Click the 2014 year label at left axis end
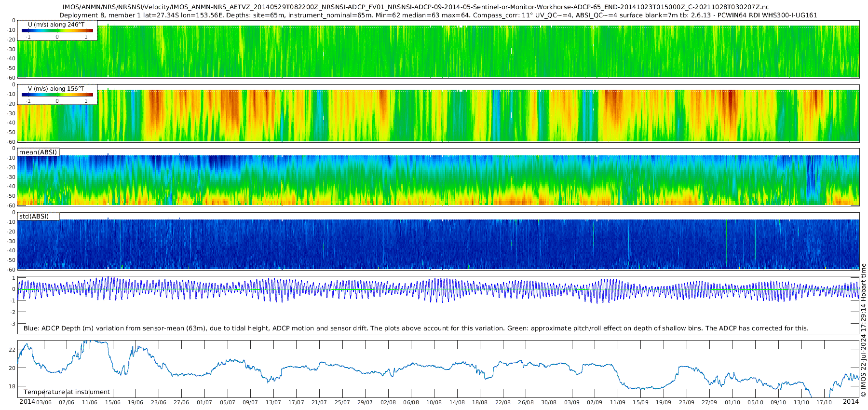 (x=27, y=402)
